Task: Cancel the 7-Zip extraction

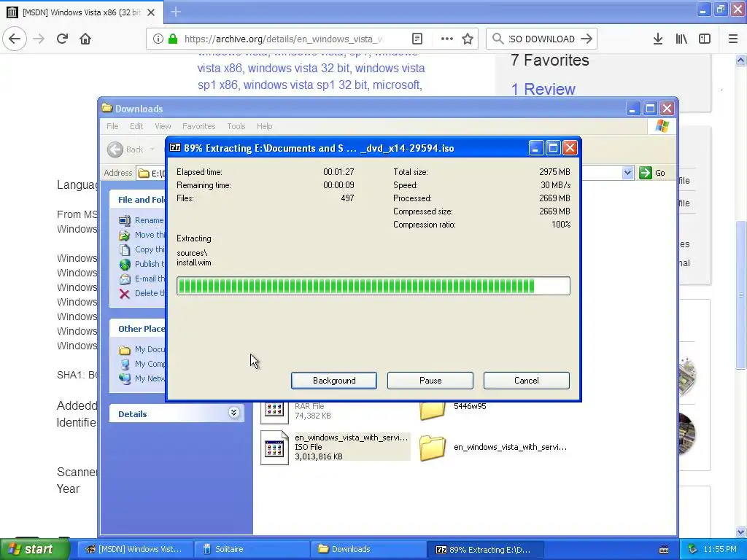Action: point(527,381)
